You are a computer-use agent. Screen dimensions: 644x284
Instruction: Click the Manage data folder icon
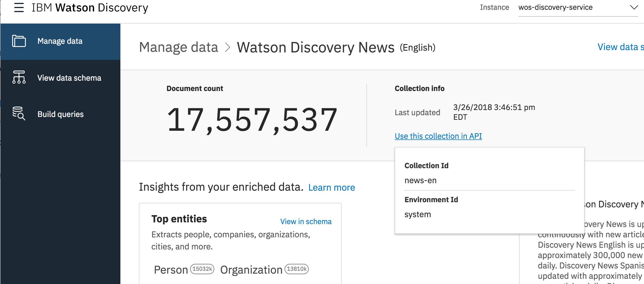point(19,41)
